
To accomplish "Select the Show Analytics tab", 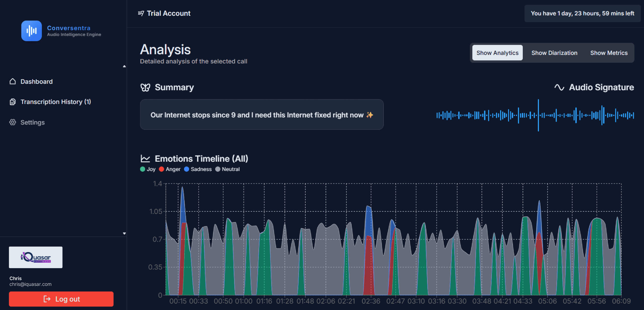I will point(497,53).
